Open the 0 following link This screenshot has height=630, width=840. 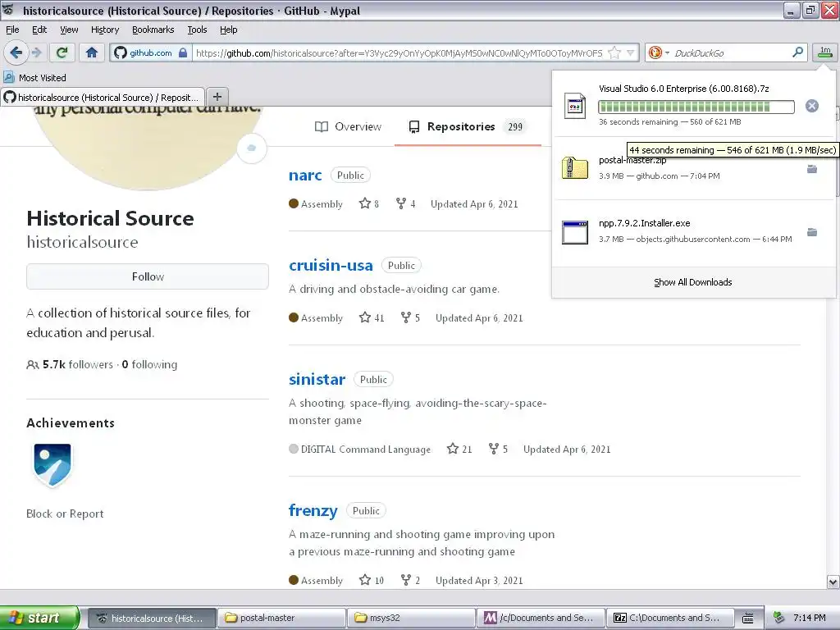pyautogui.click(x=149, y=364)
